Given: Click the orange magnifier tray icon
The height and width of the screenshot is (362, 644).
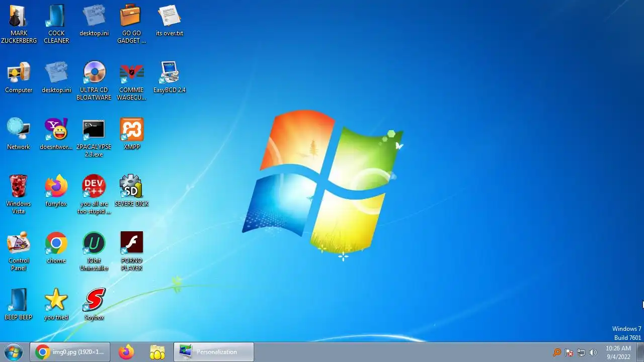Looking at the screenshot, I should pos(557,352).
